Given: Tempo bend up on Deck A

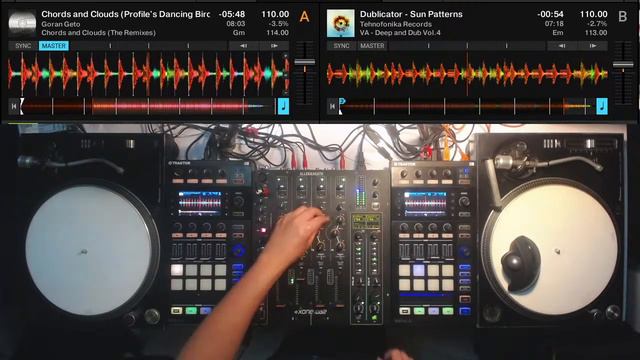Looking at the screenshot, I should coord(274,46).
